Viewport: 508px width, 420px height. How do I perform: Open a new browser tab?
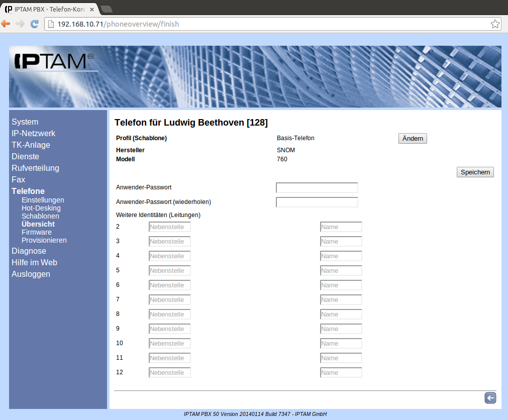[106, 9]
